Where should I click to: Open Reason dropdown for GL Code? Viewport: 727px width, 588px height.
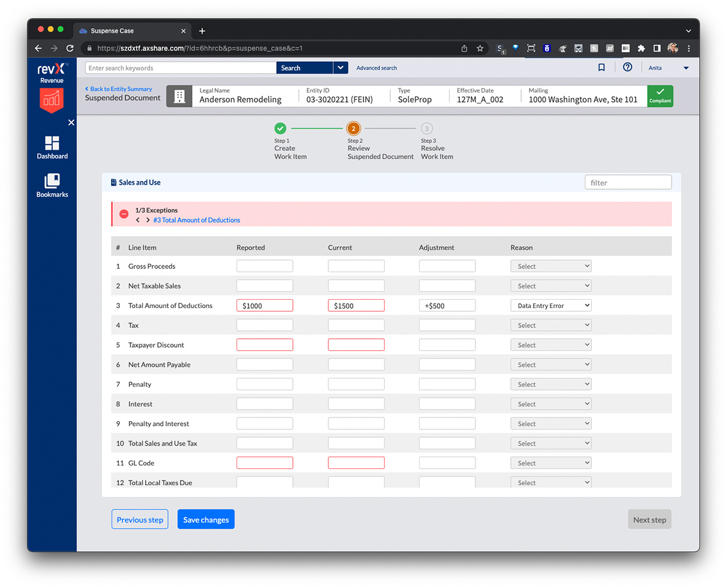click(x=551, y=463)
